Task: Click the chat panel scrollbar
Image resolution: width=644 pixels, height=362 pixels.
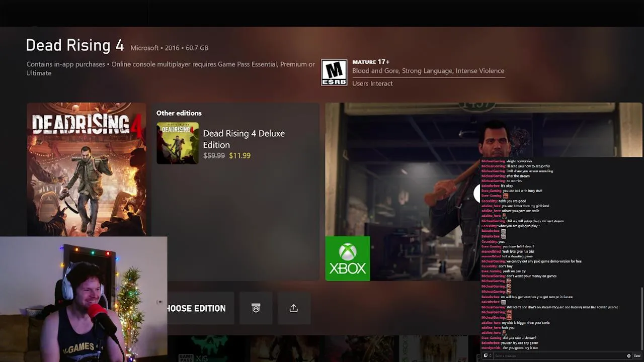Action: click(642, 318)
